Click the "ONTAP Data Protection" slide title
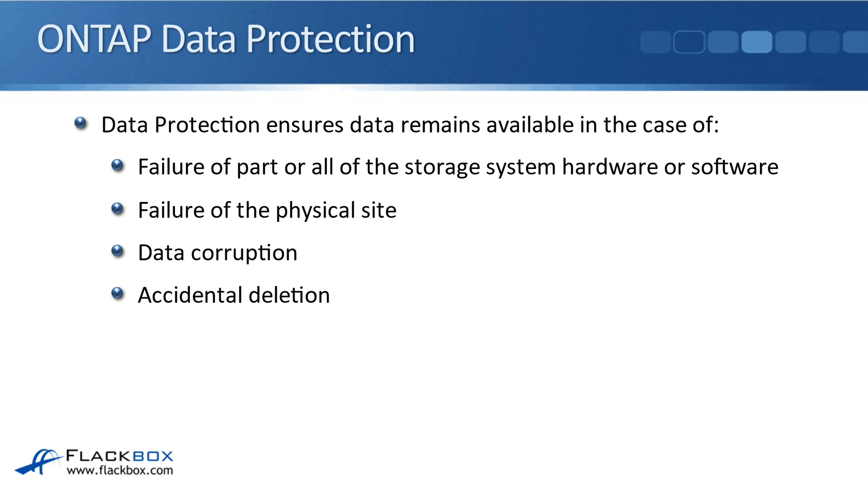The image size is (868, 488). click(226, 39)
